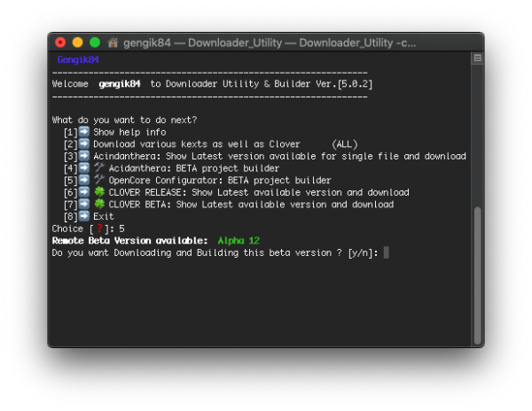
Task: Click the terminal vertical scrollbar thumb
Action: 477,275
